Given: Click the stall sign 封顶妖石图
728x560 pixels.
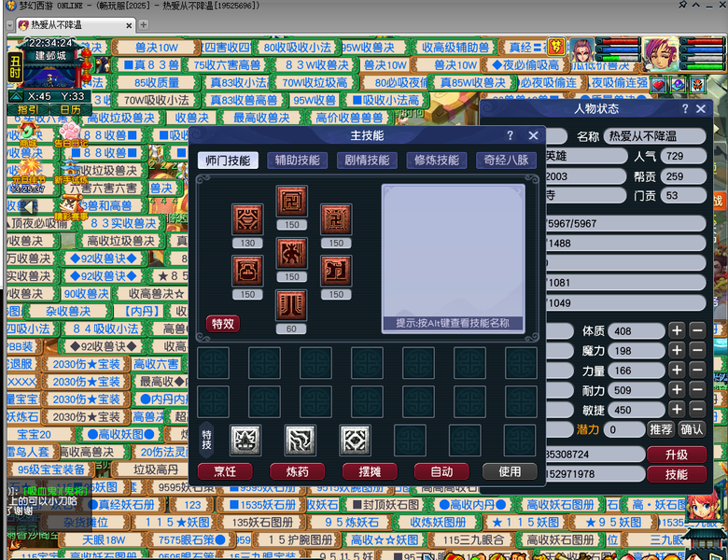Looking at the screenshot, I should tap(385, 505).
